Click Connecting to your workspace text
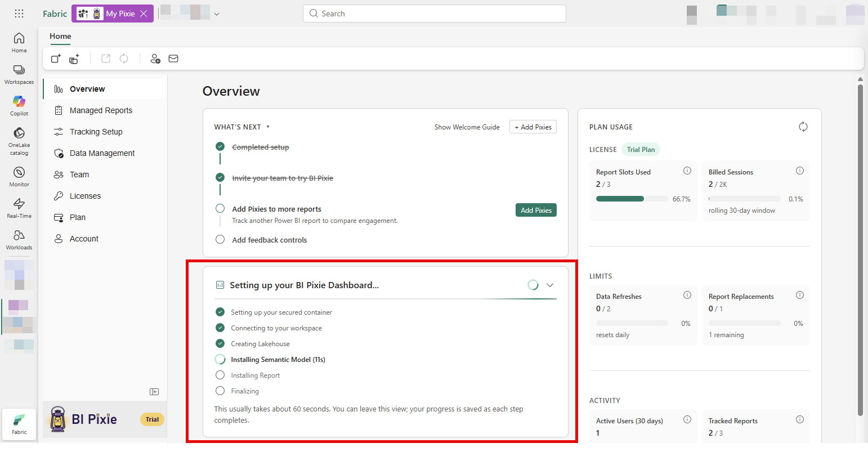 [276, 328]
